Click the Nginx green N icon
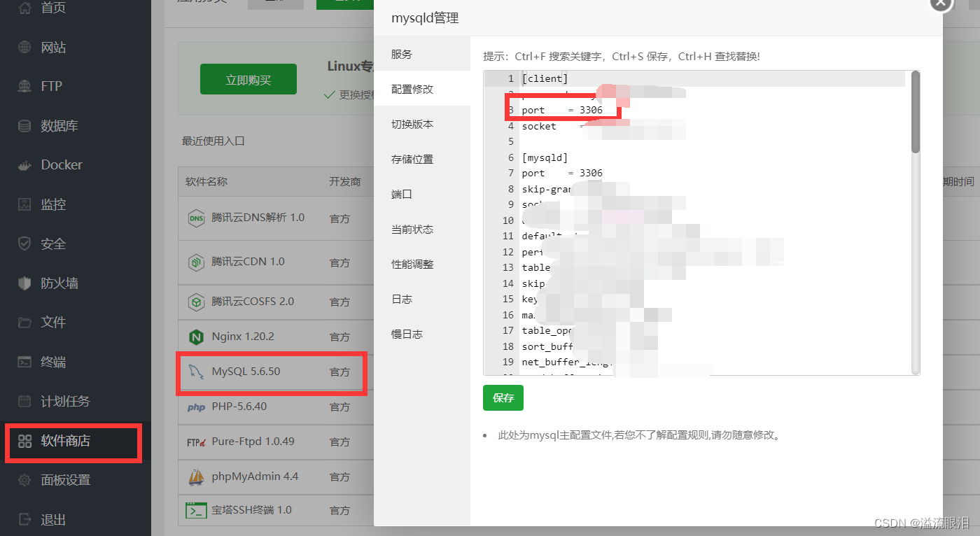The image size is (980, 536). [x=197, y=337]
